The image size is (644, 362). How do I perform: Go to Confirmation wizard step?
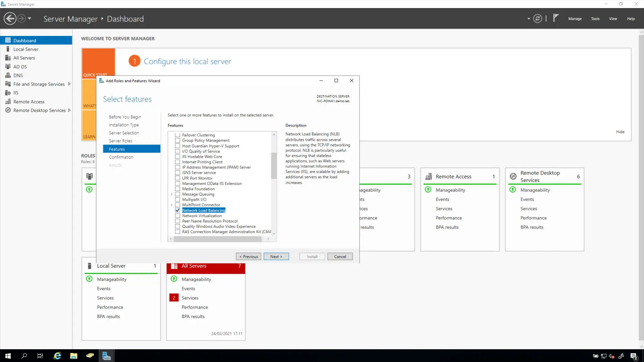point(121,157)
